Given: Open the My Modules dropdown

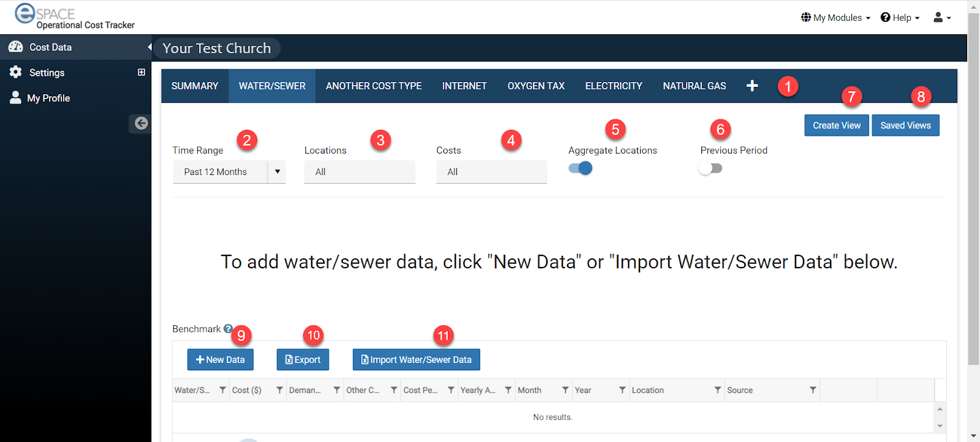Looking at the screenshot, I should click(x=835, y=18).
